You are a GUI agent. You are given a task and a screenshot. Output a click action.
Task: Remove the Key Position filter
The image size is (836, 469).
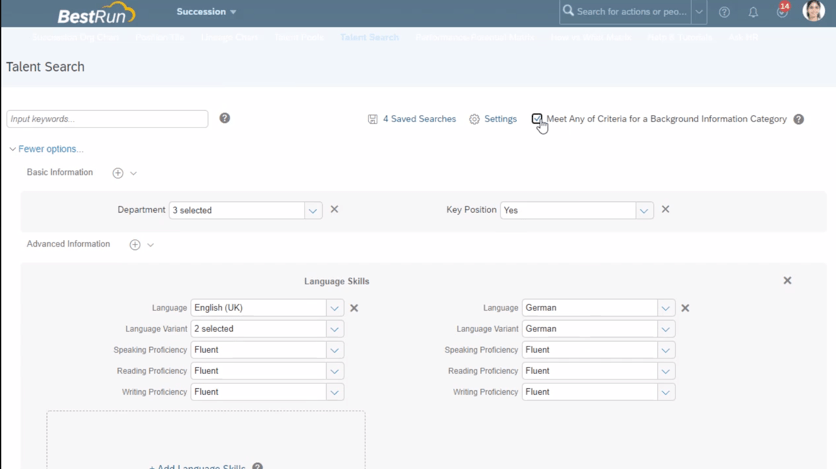[665, 210]
